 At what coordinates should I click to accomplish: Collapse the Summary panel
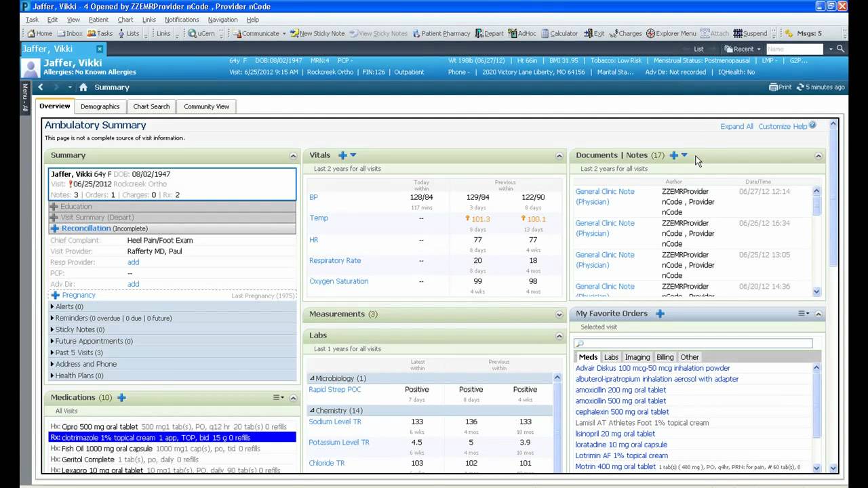click(x=293, y=156)
